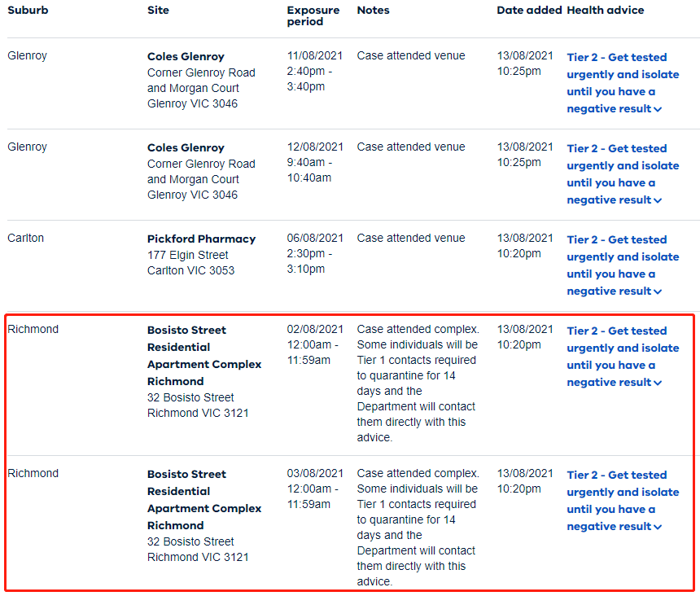Click the Carlton suburb cell
This screenshot has height=596, width=700.
[26, 239]
